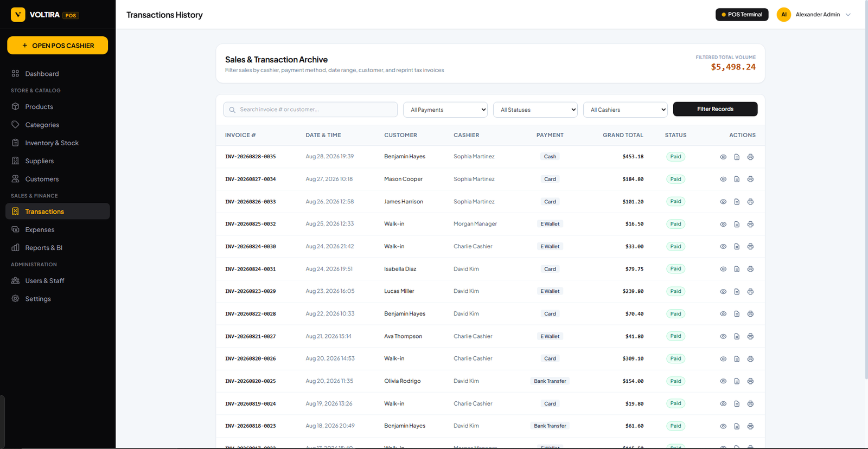Focus the search invoice or customer field

pos(310,110)
